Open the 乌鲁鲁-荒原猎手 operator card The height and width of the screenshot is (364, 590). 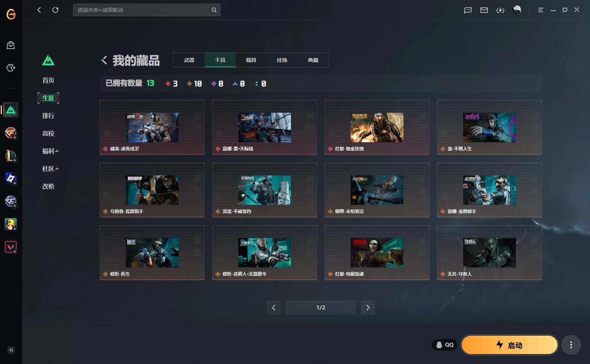click(152, 190)
